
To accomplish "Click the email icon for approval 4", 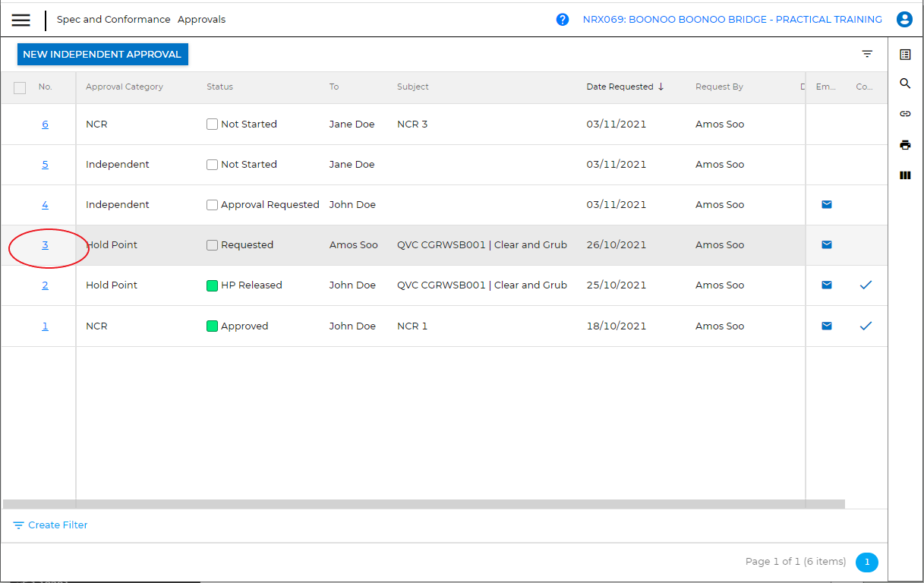I will (827, 204).
